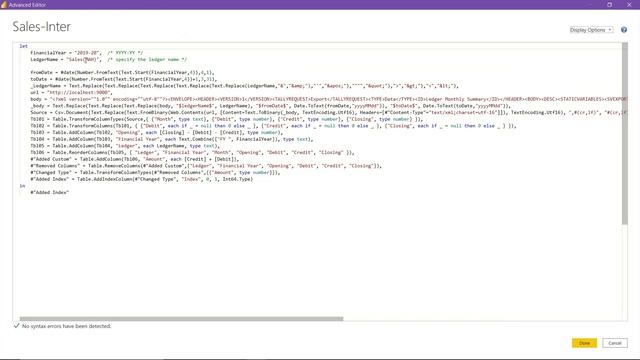Click the Tbl03 AddColumn Opening line
The height and width of the screenshot is (360, 640).
156,132
